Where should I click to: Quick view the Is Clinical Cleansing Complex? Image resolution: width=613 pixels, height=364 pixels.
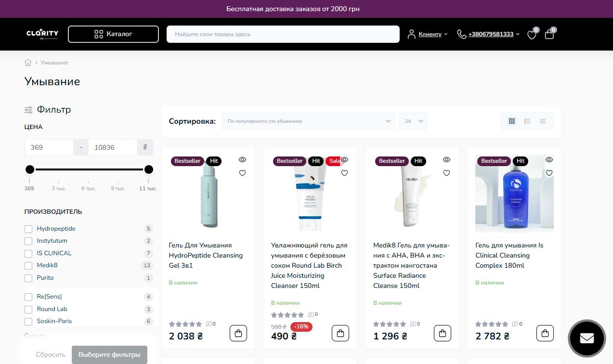(549, 160)
